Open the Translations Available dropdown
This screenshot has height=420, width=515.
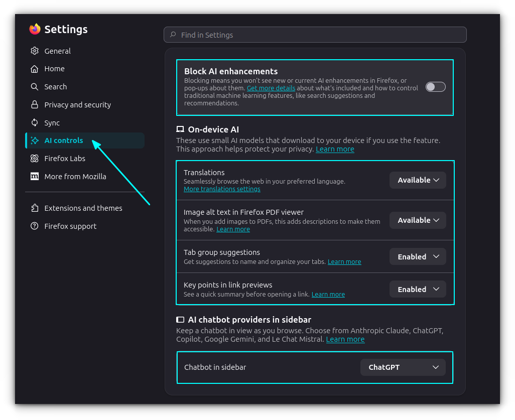pos(418,180)
